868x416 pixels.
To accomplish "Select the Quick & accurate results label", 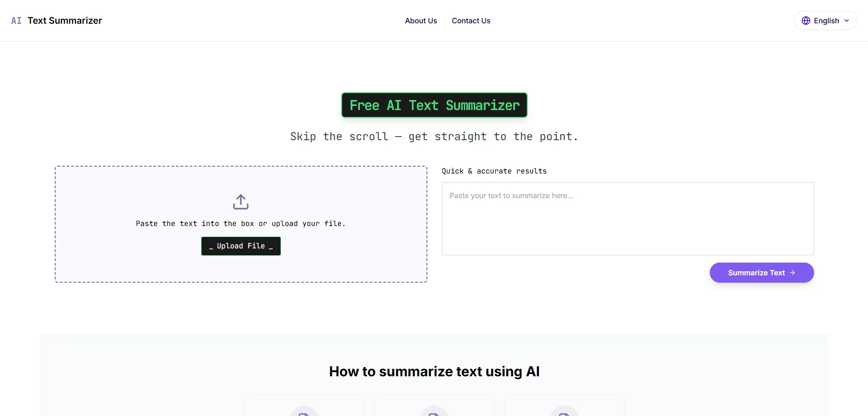I will click(494, 171).
